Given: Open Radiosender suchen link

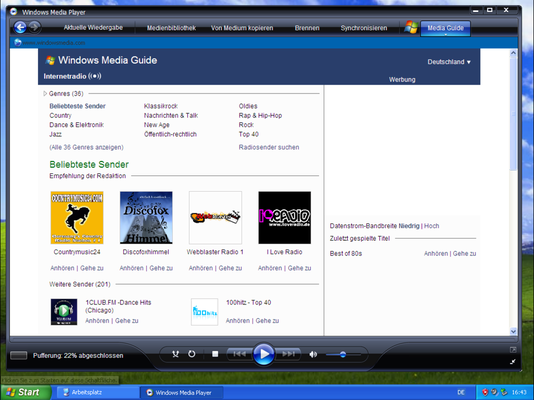Looking at the screenshot, I should [x=269, y=147].
